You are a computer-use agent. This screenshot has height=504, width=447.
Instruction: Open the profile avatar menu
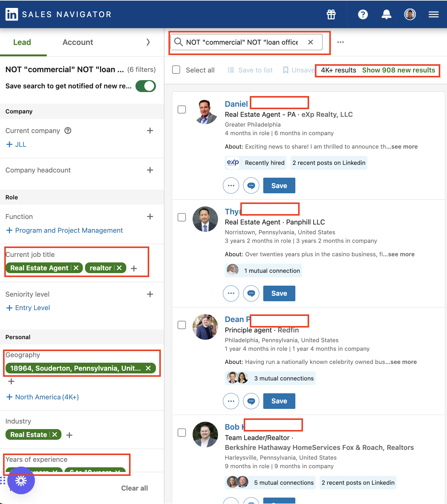[x=410, y=14]
